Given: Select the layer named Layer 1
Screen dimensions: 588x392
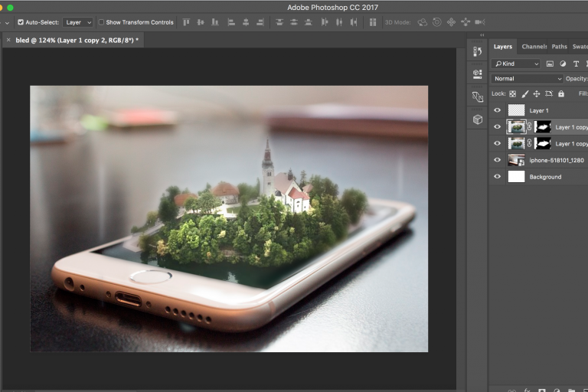Looking at the screenshot, I should (x=539, y=111).
